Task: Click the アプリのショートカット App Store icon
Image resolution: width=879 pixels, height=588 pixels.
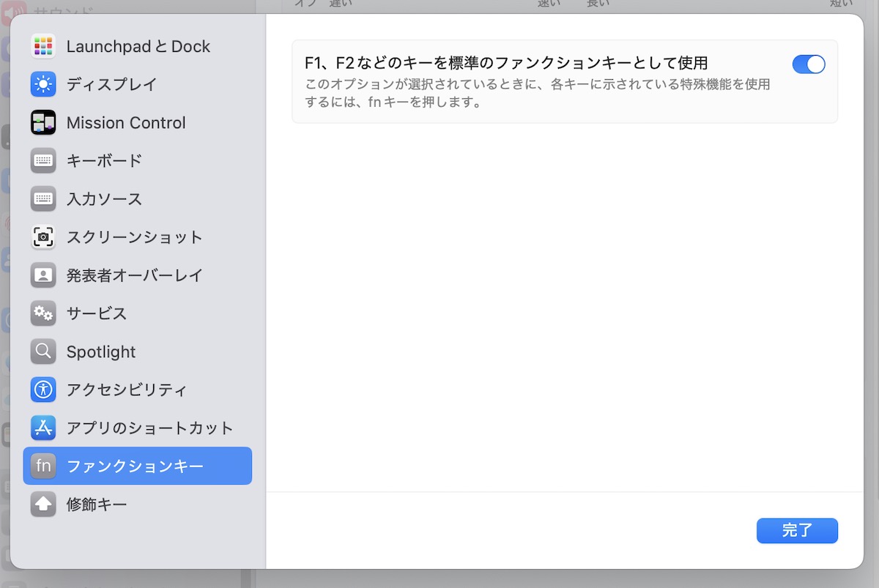Action: (x=43, y=428)
